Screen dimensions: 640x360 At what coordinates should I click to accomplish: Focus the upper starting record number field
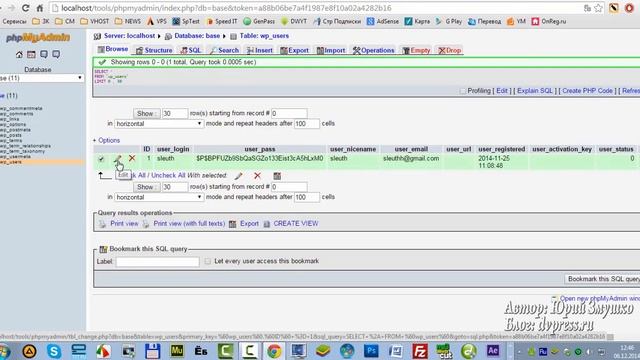(289, 113)
